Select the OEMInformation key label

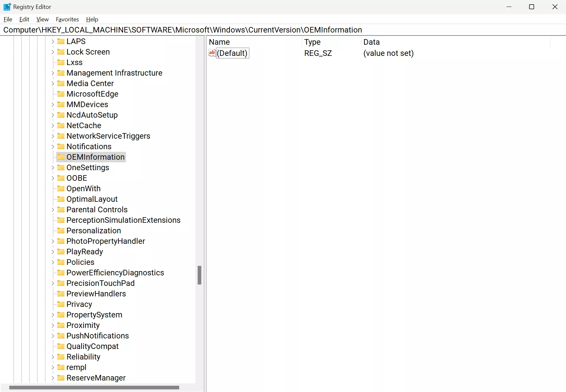95,157
